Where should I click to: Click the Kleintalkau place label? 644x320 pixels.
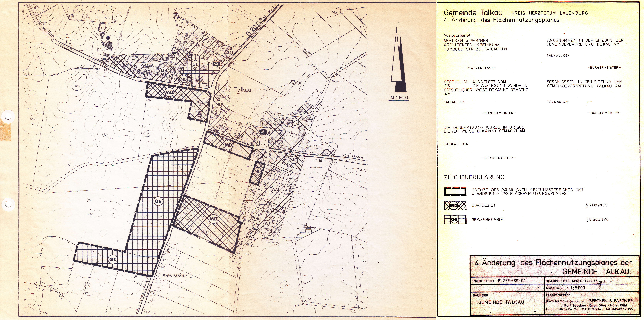pos(175,275)
